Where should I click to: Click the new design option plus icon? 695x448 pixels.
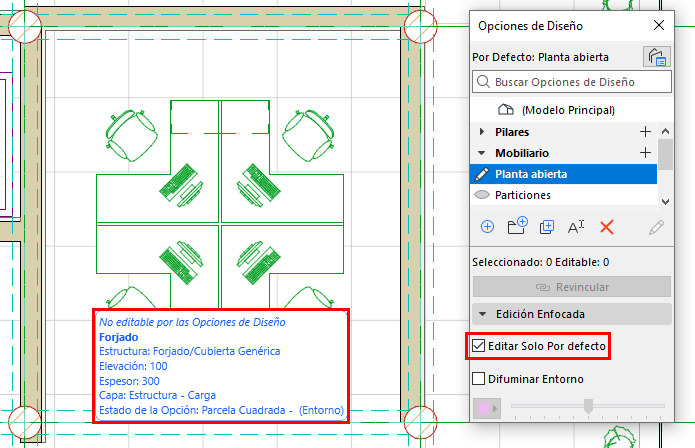tap(487, 227)
